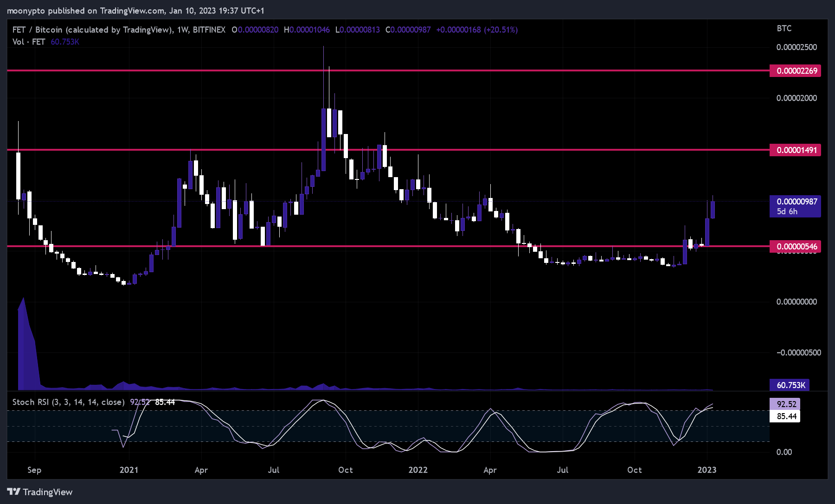Click the Stoch RSI 85.44 axis label
This screenshot has height=504, width=835.
coord(785,416)
